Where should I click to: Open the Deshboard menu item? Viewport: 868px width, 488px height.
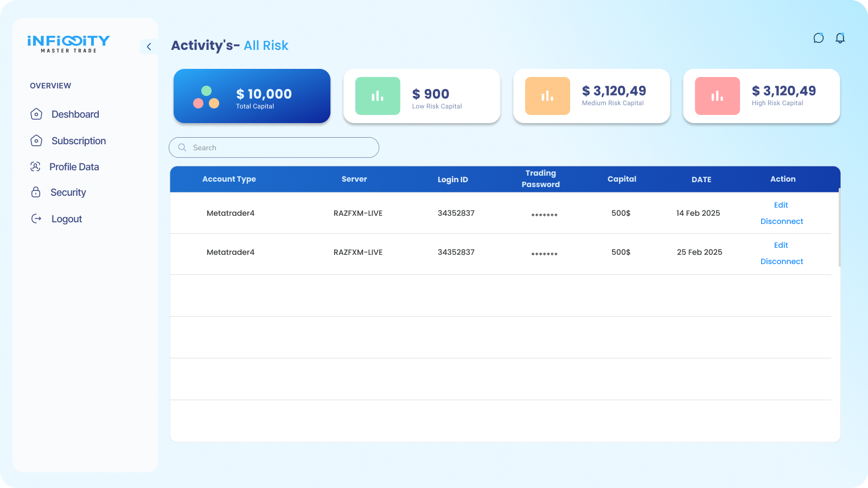click(75, 114)
